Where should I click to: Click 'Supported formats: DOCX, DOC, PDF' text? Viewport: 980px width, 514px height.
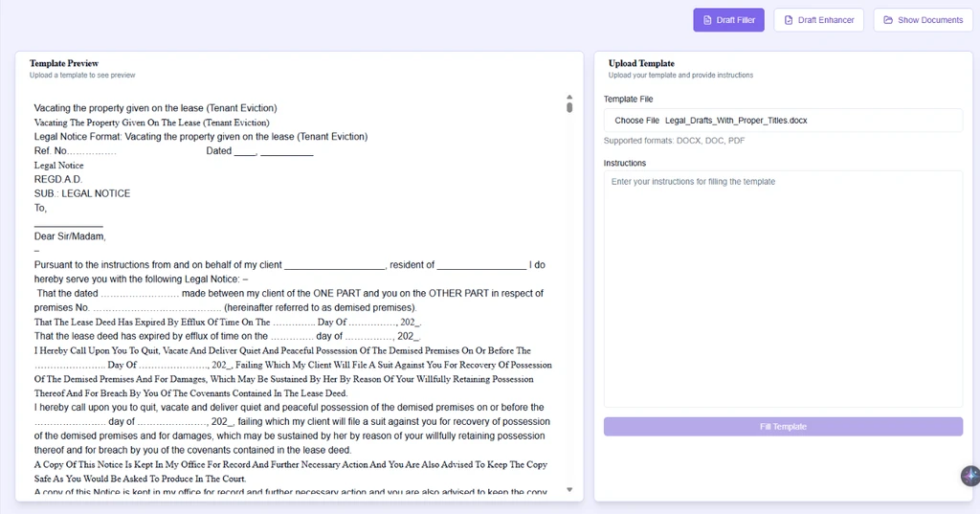674,141
